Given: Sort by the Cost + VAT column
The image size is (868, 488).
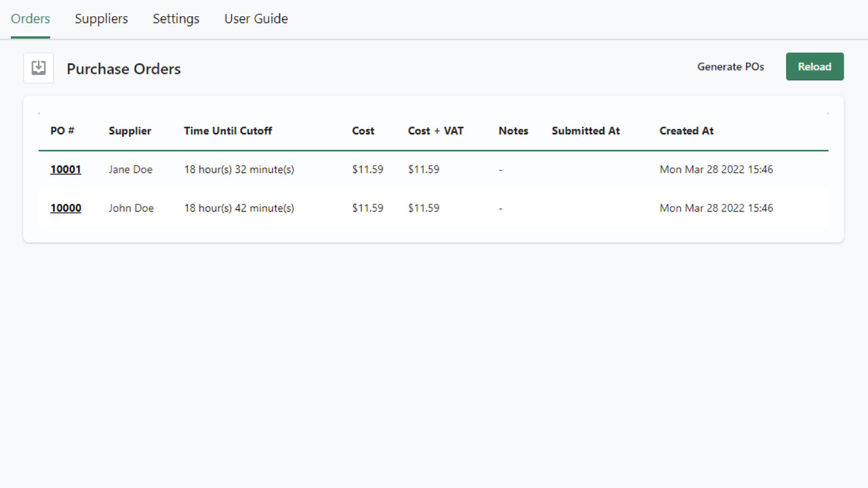Looking at the screenshot, I should [435, 131].
